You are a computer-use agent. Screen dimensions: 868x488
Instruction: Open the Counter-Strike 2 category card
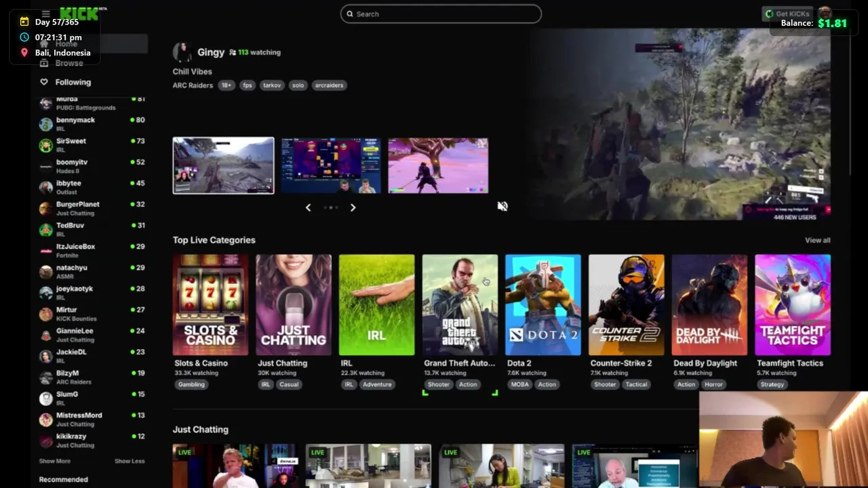point(626,305)
